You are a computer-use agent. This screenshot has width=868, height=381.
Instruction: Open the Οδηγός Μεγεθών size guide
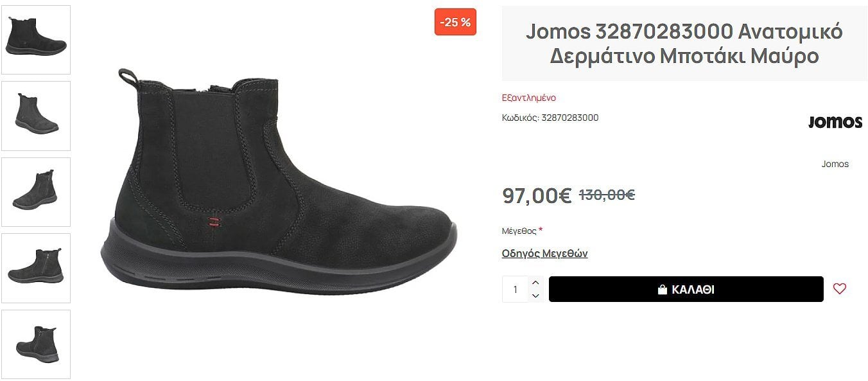coord(544,253)
